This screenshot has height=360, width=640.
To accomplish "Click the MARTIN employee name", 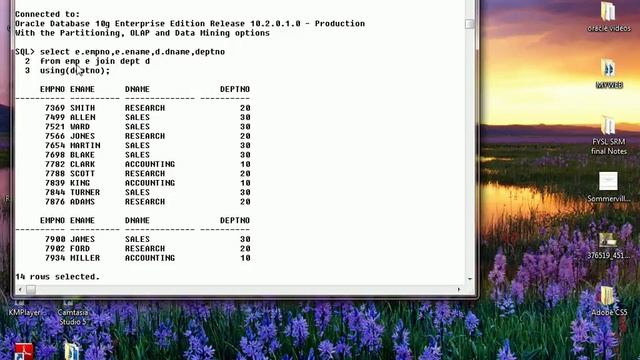I will coord(85,146).
